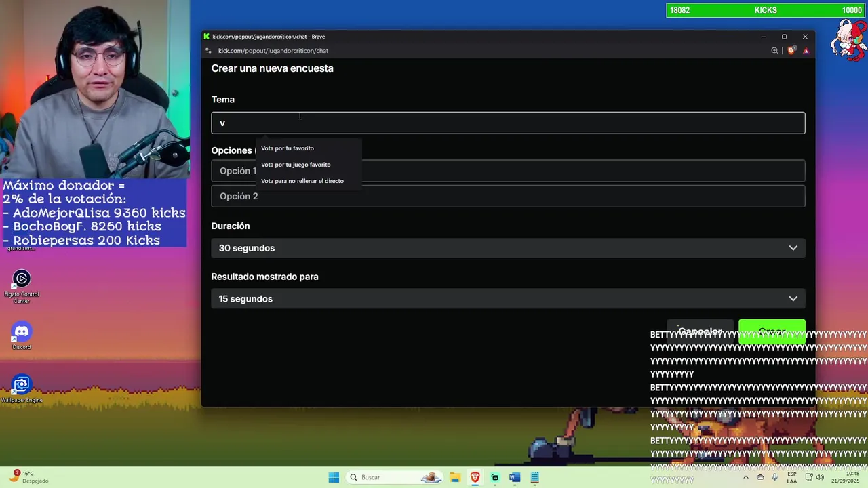The image size is (868, 488).
Task: Open network and volume quick settings
Action: click(x=814, y=477)
